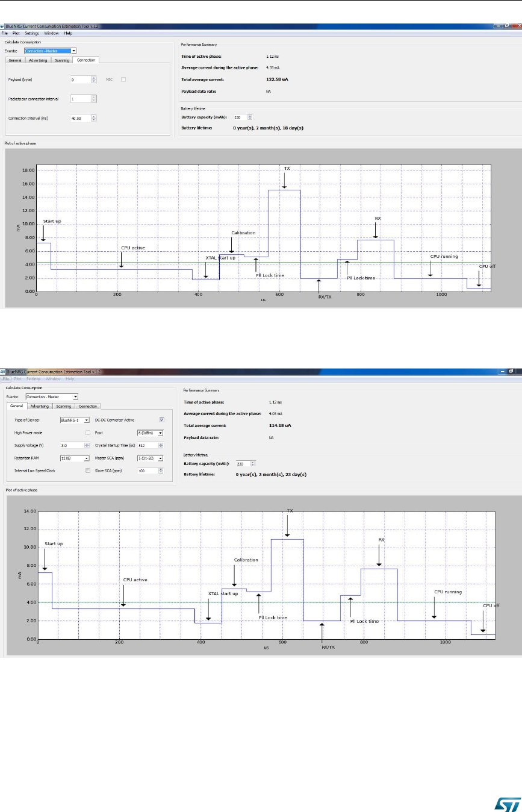Click TX peak label in the 14.00 mA plot
This screenshot has width=522, height=812.
click(x=290, y=510)
